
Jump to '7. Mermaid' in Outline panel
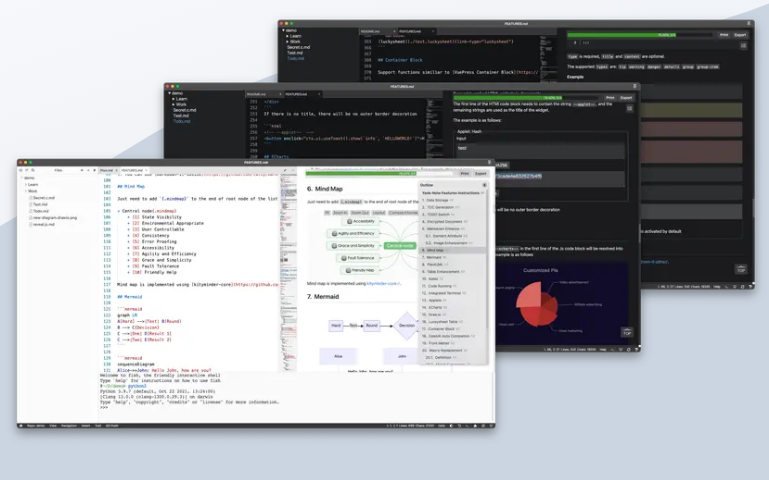pyautogui.click(x=434, y=257)
